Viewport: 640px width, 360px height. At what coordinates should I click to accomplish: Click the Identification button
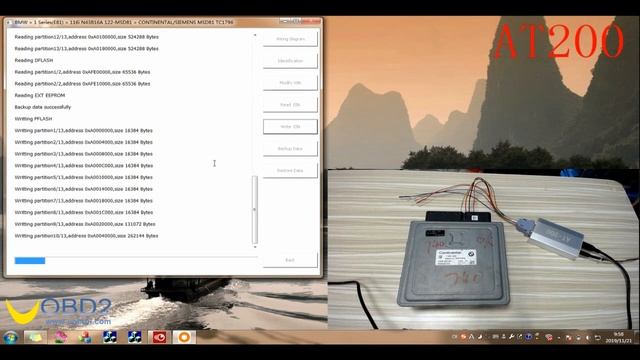[x=290, y=61]
